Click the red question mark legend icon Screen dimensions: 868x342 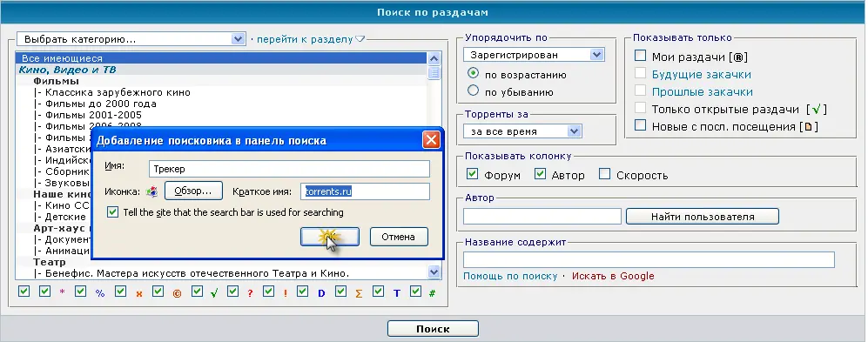coord(250,294)
